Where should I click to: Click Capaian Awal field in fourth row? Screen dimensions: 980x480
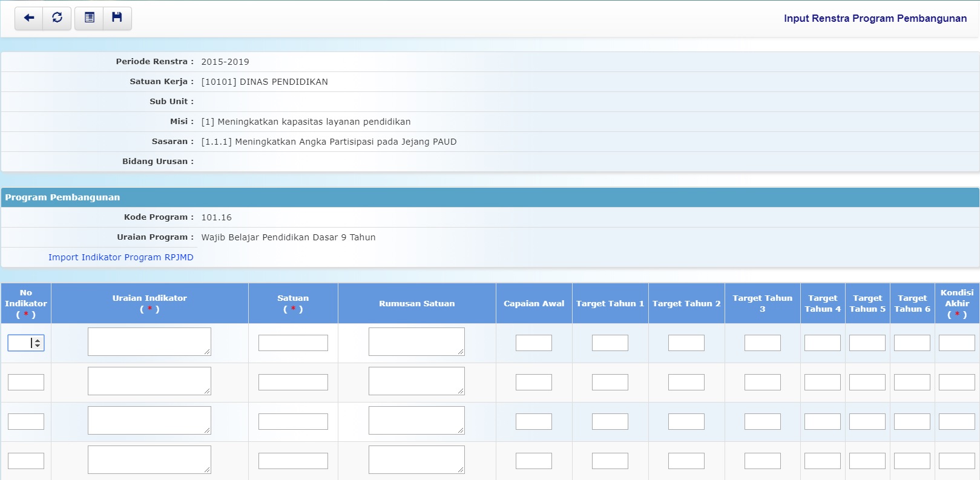(x=534, y=461)
